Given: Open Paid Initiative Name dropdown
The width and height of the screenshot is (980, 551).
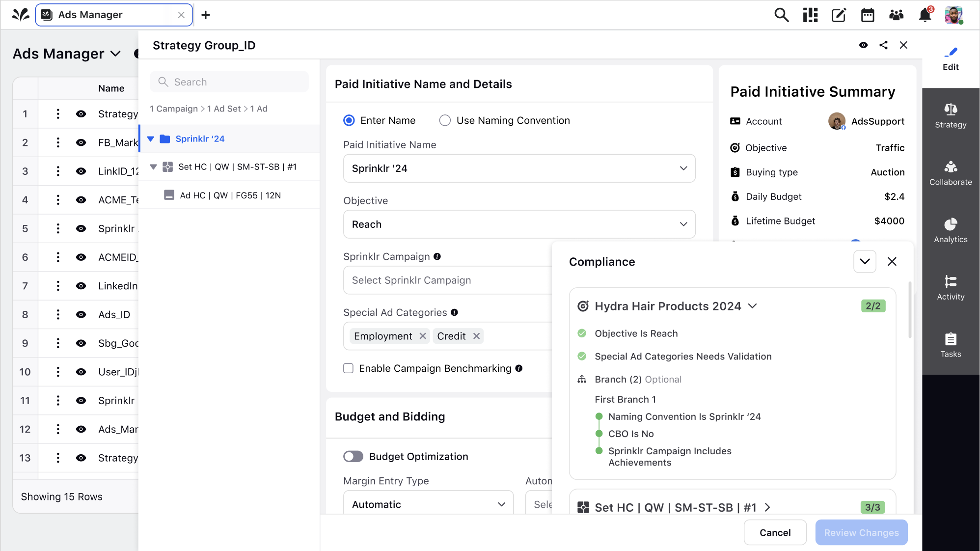Looking at the screenshot, I should tap(519, 168).
